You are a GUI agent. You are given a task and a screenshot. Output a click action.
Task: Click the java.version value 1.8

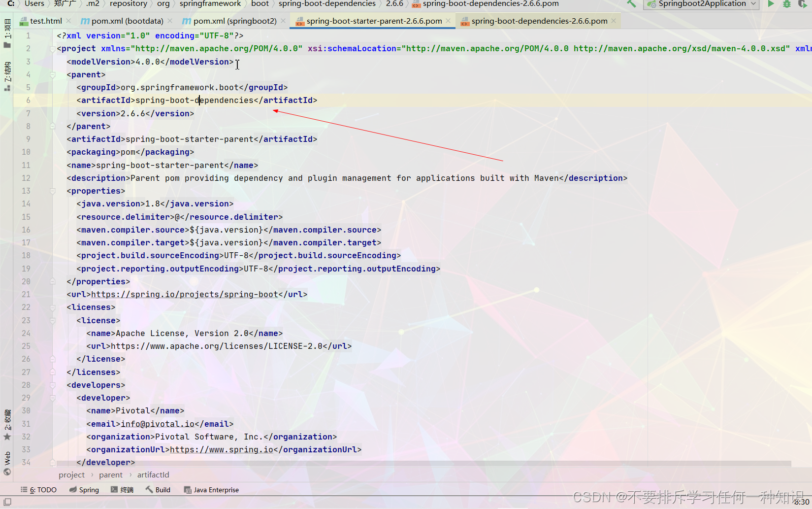(x=153, y=204)
